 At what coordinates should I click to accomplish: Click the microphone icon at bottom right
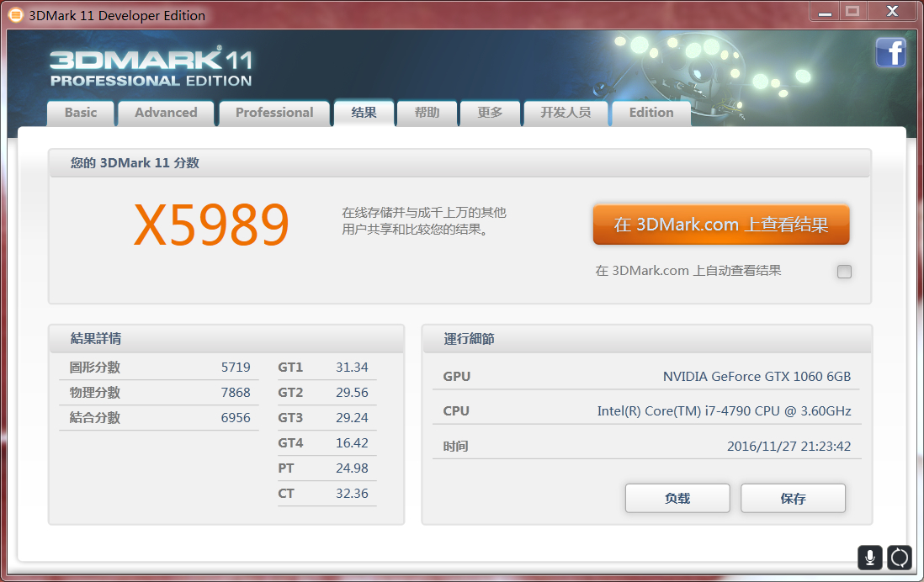point(870,558)
